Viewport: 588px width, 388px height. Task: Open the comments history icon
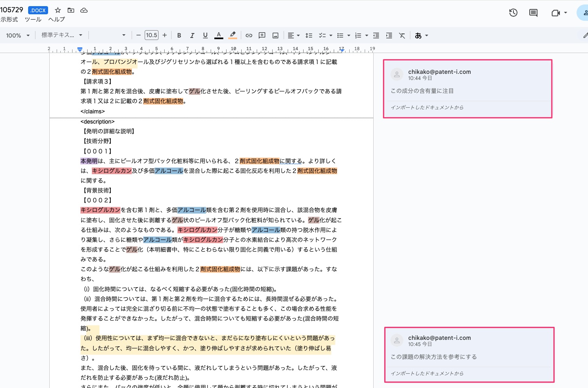pos(533,13)
